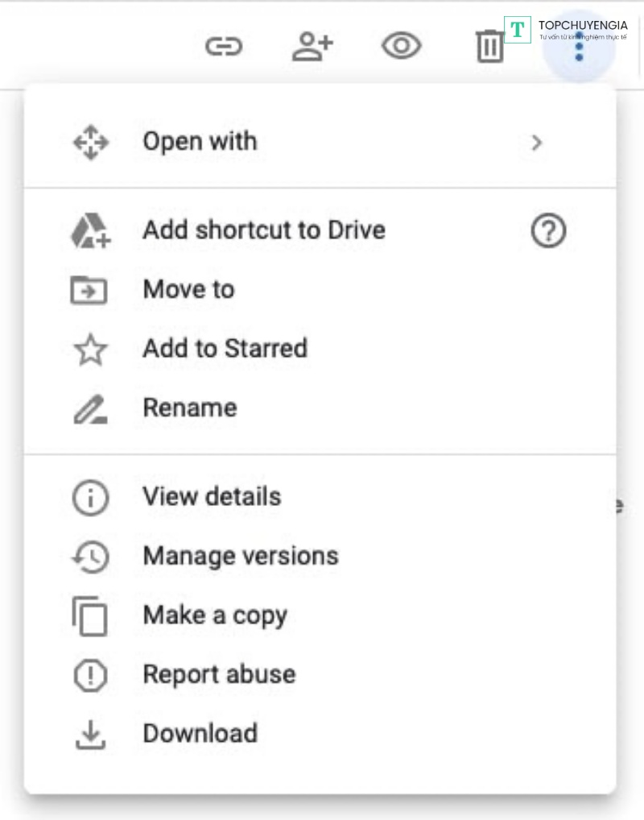Click Rename in the menu
The image size is (644, 820).
coord(189,408)
